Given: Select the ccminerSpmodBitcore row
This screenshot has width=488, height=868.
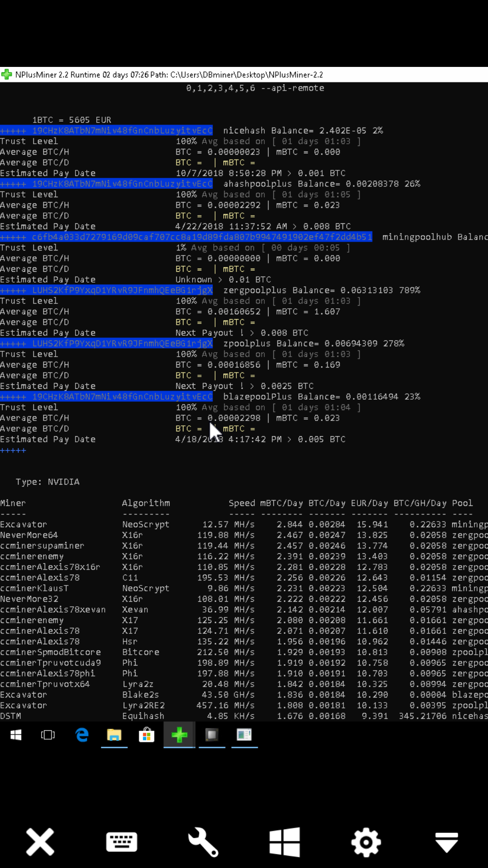Looking at the screenshot, I should (244, 652).
